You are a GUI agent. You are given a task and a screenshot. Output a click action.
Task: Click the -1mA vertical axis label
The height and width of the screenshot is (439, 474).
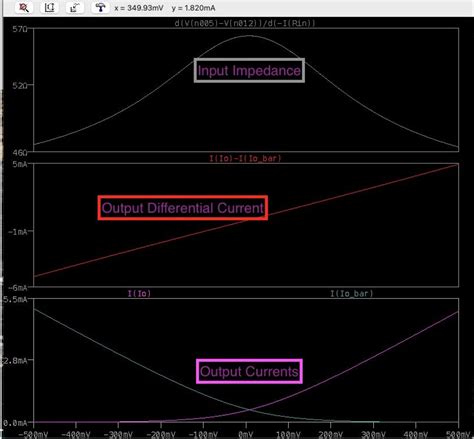(x=17, y=232)
